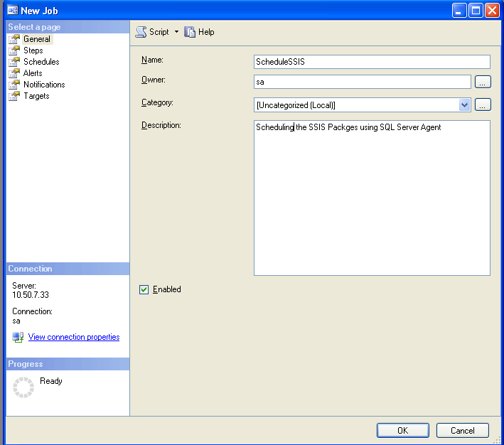Viewport: 504px width, 445px height.
Task: Close the New Job dialog
Action: (492, 11)
